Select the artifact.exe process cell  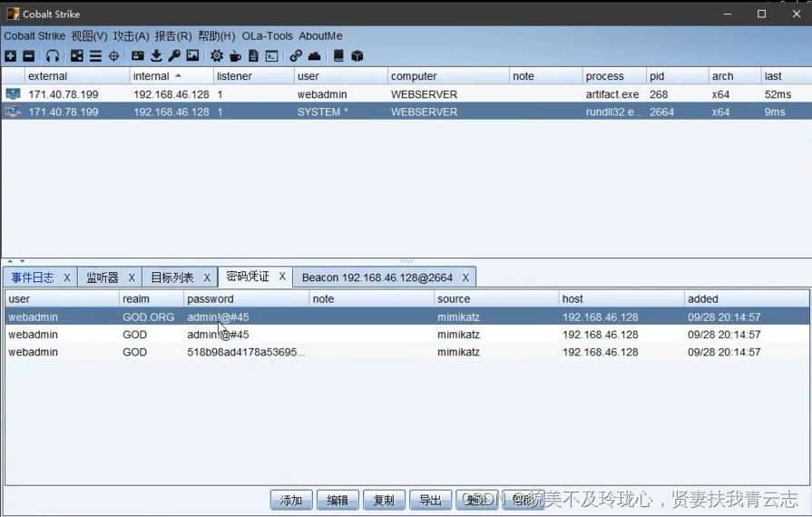pos(612,94)
